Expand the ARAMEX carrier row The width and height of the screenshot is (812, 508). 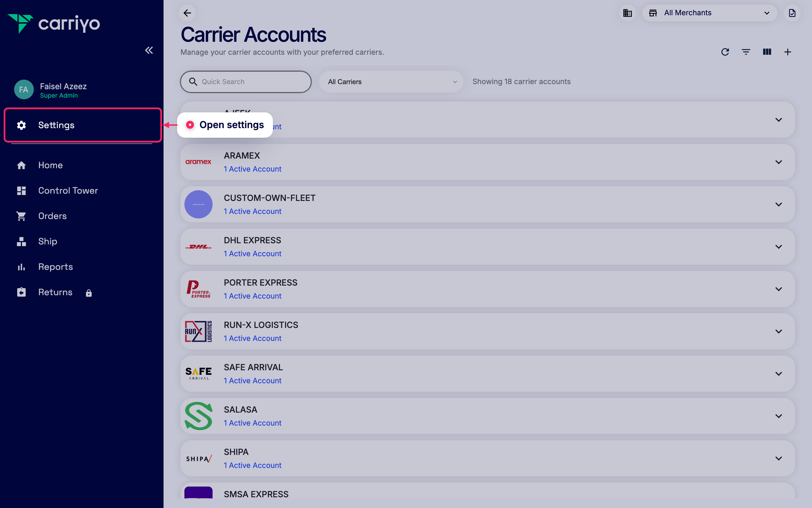coord(779,162)
